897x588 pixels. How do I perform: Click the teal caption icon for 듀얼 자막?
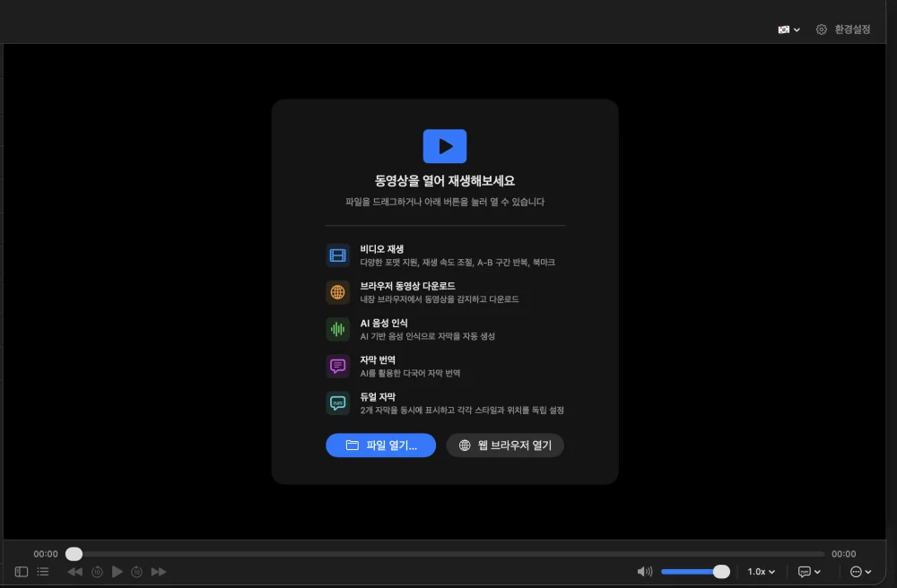(337, 402)
